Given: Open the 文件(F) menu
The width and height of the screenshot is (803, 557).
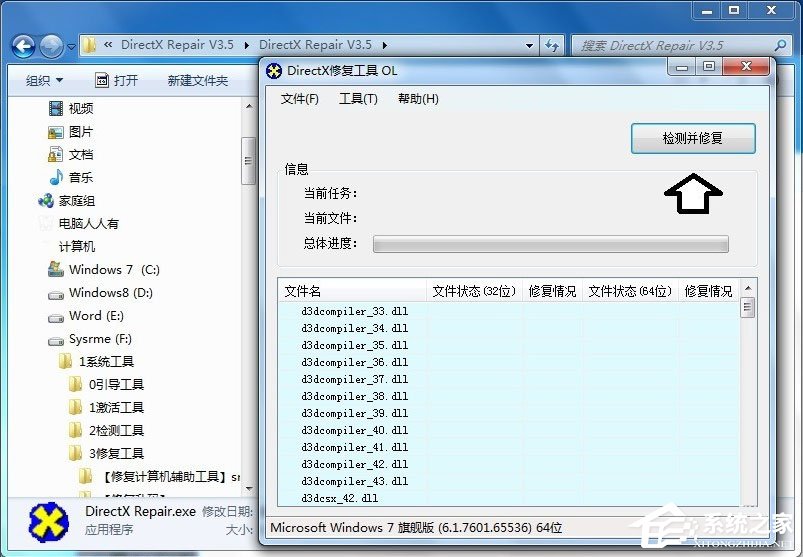Looking at the screenshot, I should pyautogui.click(x=299, y=99).
